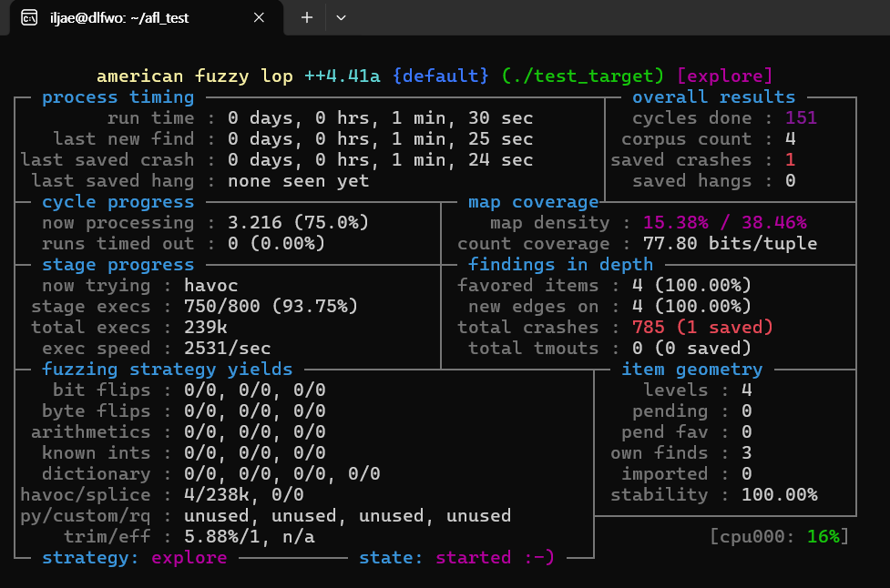
Task: Click count coverage '77.80 bits/tuple'
Action: coord(731,243)
